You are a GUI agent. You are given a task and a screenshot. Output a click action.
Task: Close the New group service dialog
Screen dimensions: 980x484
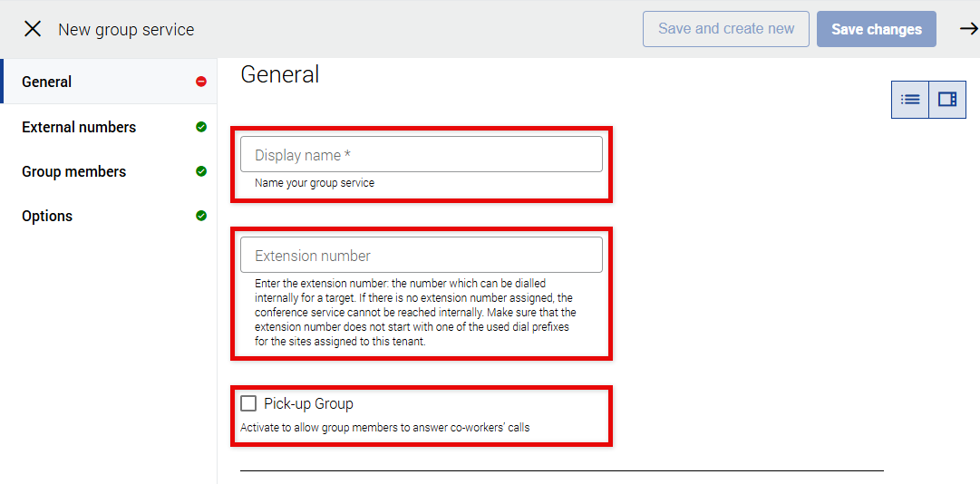point(33,29)
